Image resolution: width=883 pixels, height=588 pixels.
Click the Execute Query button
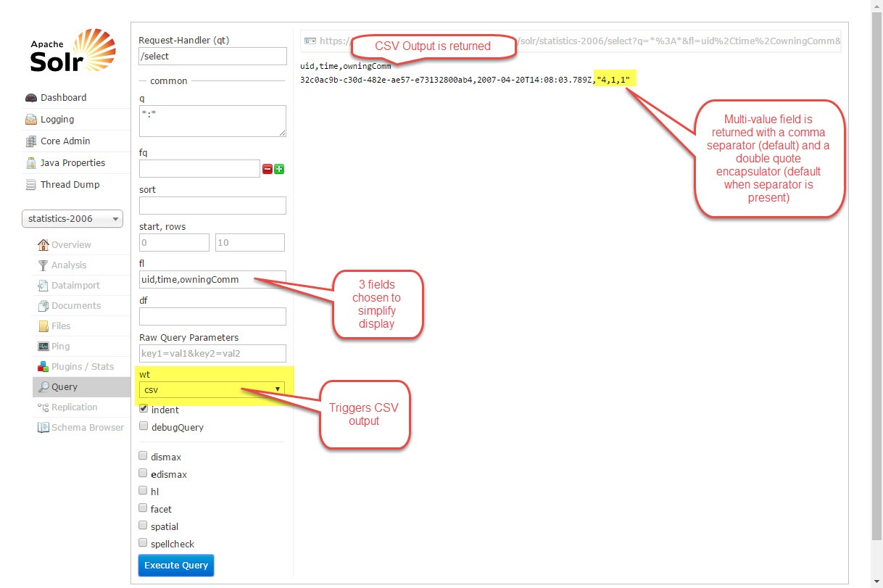point(176,566)
